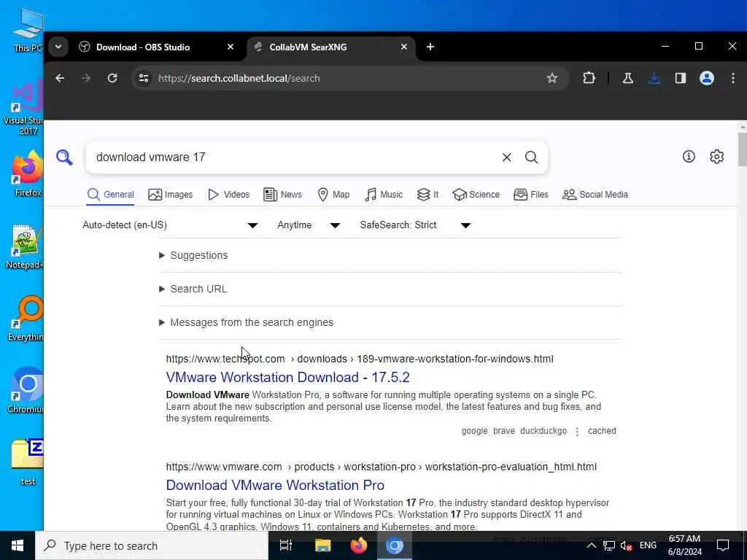
Task: Switch to the Files search category
Action: click(x=531, y=195)
